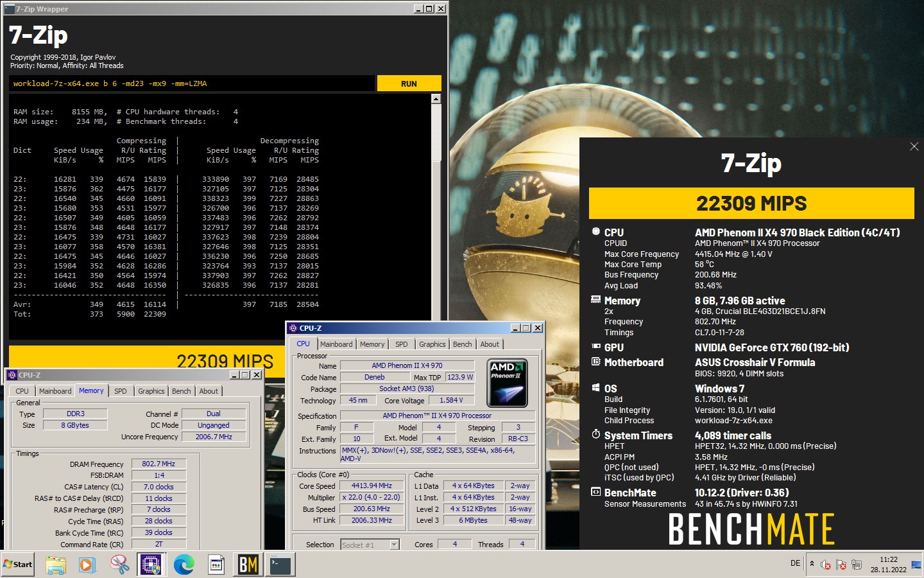Screen dimensions: 924x578
Task: Click the document file icon in taskbar
Action: click(x=216, y=565)
